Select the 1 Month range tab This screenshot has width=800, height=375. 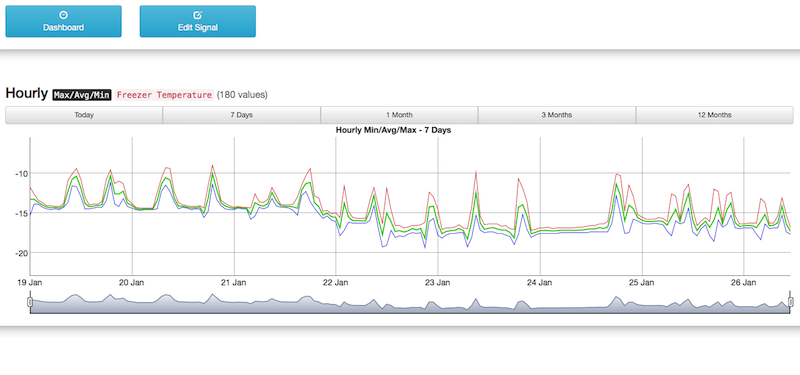(x=399, y=115)
